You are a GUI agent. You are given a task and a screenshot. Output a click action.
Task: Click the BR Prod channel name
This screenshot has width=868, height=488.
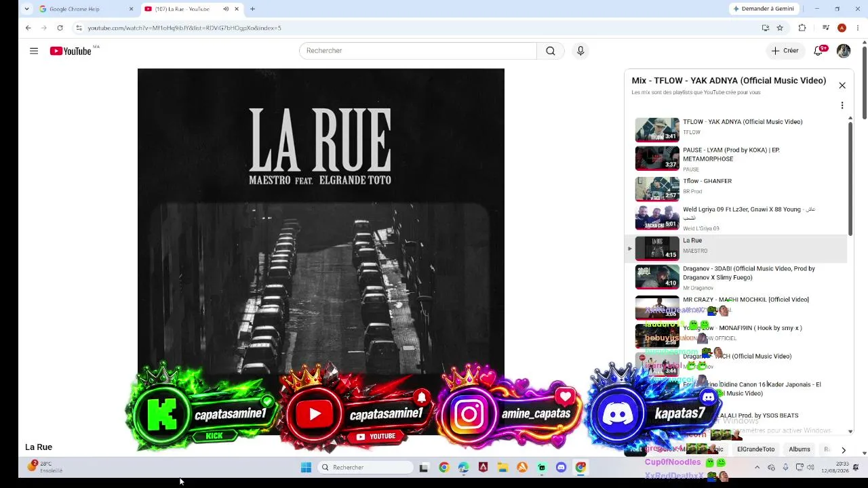click(692, 192)
